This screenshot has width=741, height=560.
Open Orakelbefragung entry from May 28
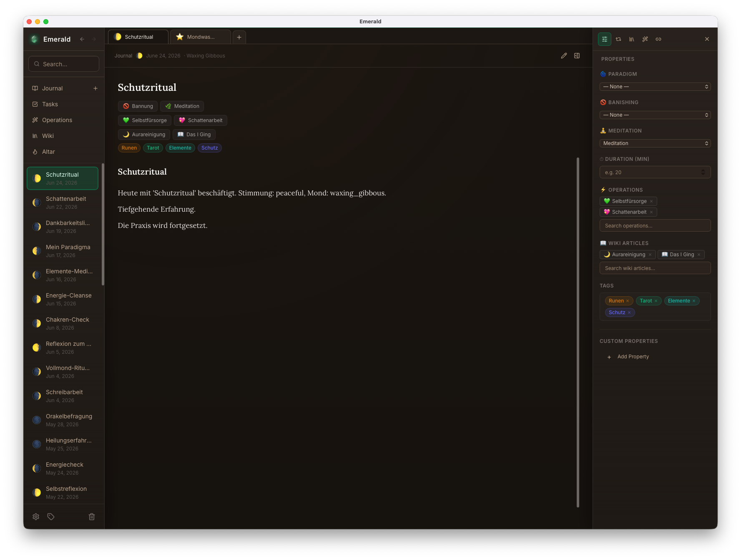(63, 420)
